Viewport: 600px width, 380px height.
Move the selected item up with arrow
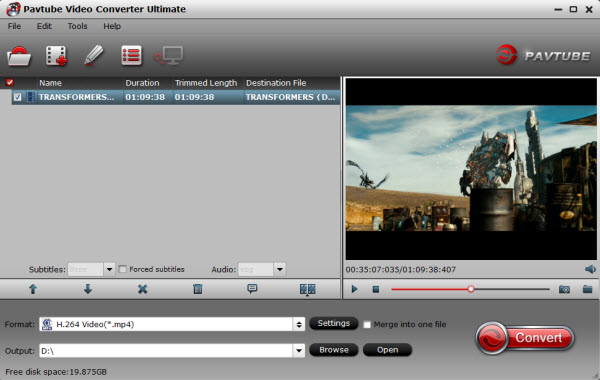click(33, 289)
